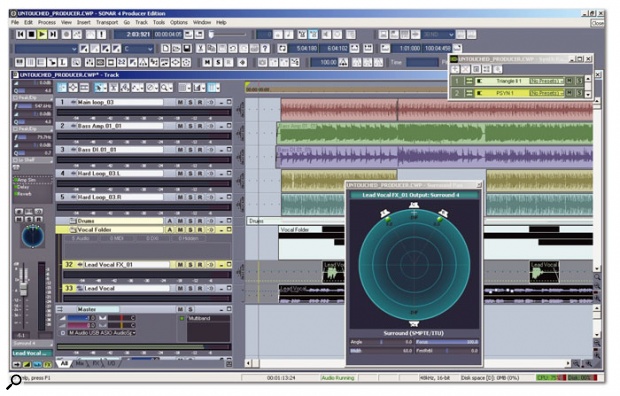
Task: Minimize track 32 Lead Vocal FX_01 strip
Action: tap(221, 264)
